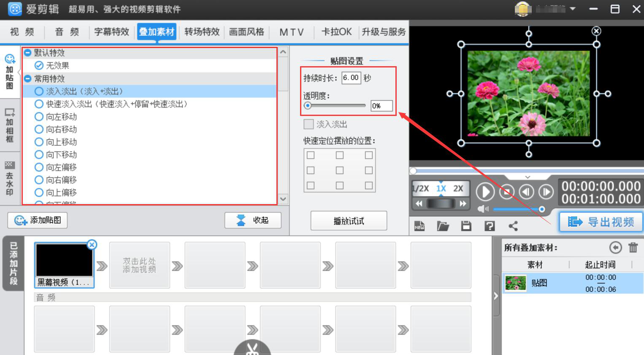Choose the 向左移动 effect
This screenshot has height=355, width=644.
[x=39, y=116]
